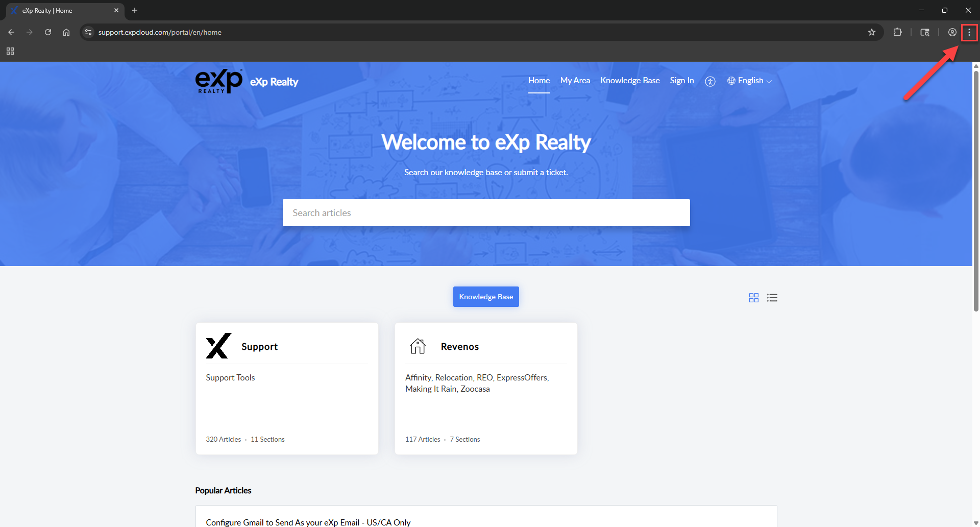This screenshot has width=980, height=527.
Task: Open the accessibility options icon
Action: (x=710, y=81)
